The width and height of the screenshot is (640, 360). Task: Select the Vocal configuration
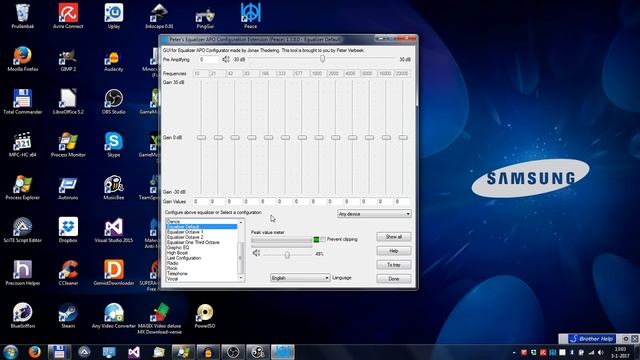tap(172, 279)
